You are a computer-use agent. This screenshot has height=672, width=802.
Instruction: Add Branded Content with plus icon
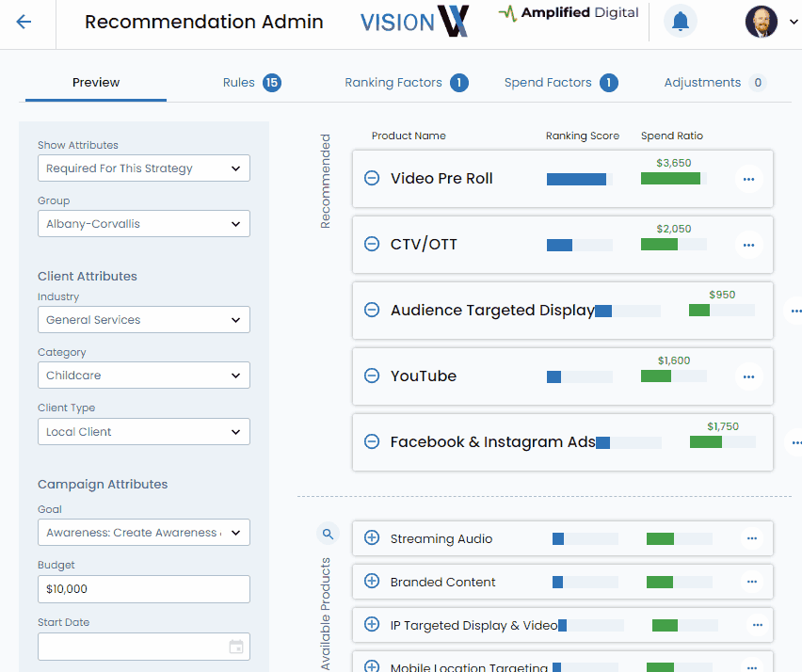click(372, 582)
